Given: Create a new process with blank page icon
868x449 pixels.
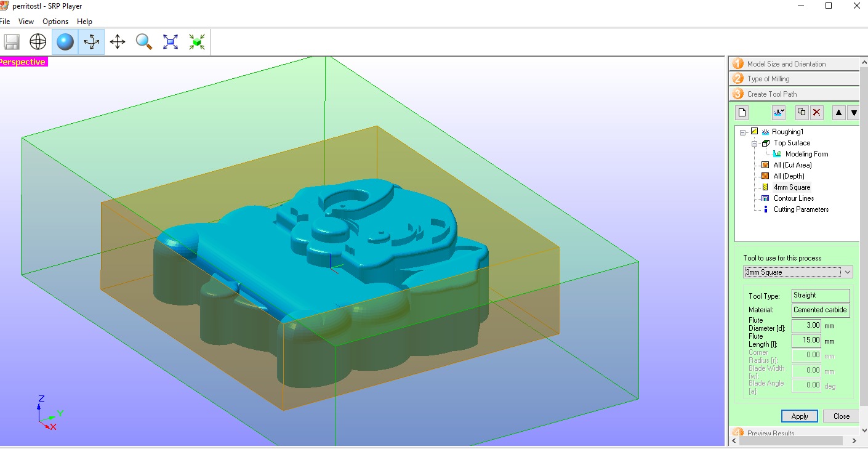Looking at the screenshot, I should [x=742, y=112].
